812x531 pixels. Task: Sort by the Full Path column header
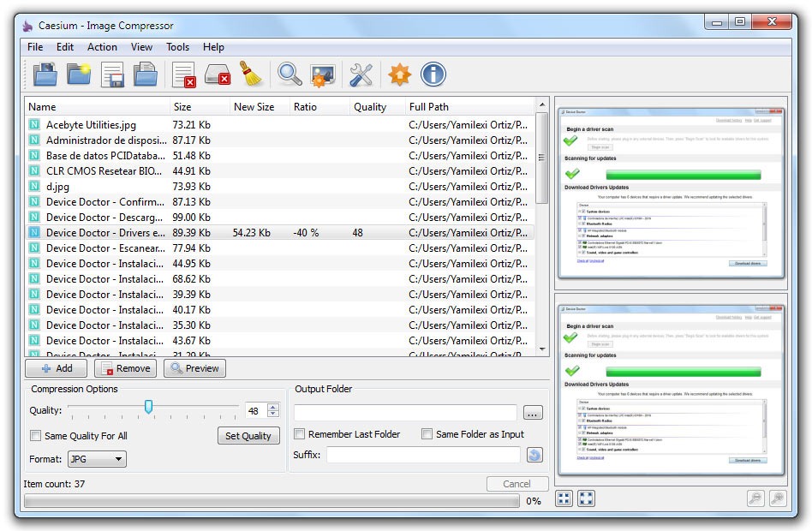click(x=469, y=107)
